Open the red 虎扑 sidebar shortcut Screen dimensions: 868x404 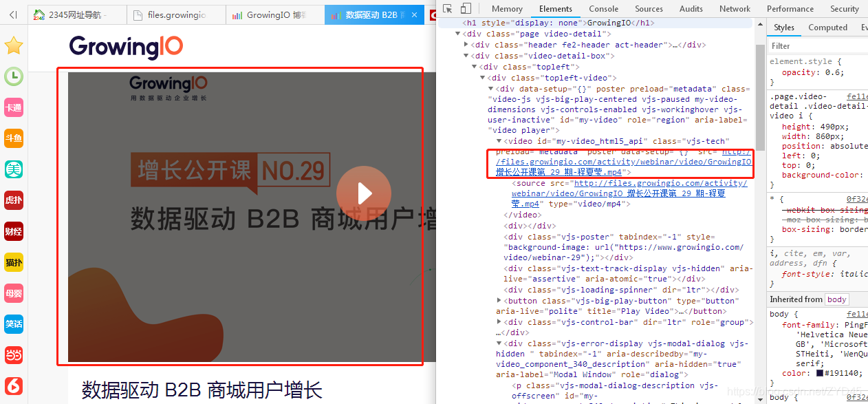tap(14, 200)
